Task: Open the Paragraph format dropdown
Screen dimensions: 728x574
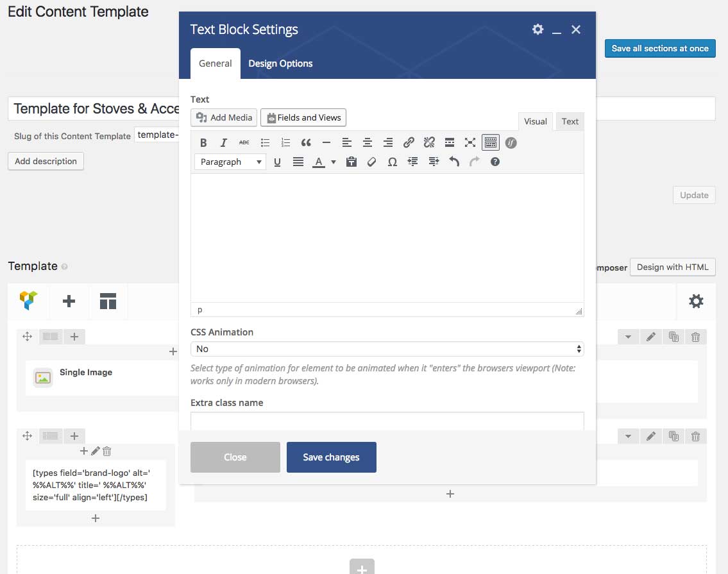Action: coord(230,162)
